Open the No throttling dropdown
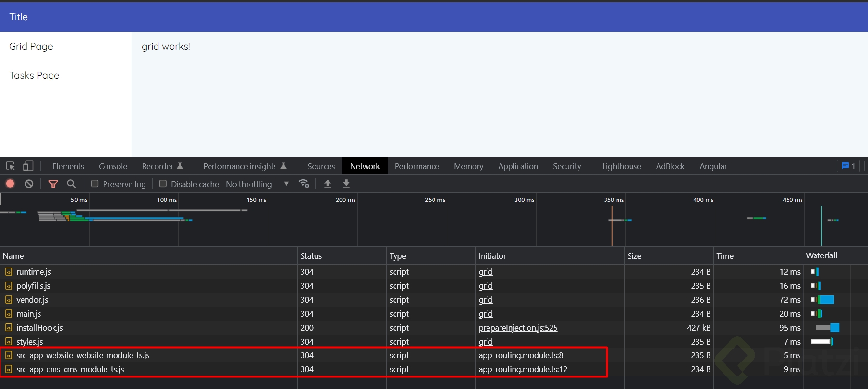This screenshot has width=868, height=389. [257, 184]
